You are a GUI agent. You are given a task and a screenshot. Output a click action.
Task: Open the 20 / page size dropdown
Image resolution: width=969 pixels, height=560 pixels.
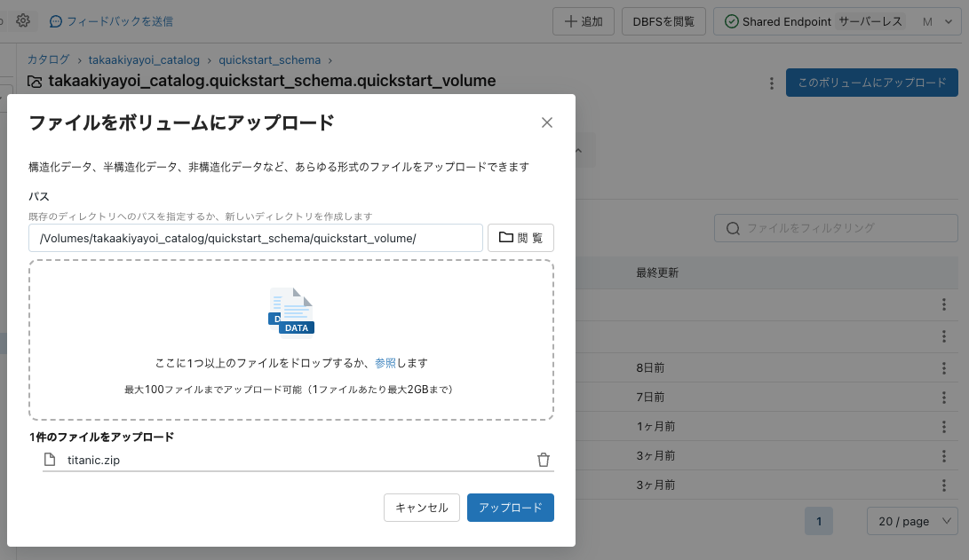click(x=912, y=521)
